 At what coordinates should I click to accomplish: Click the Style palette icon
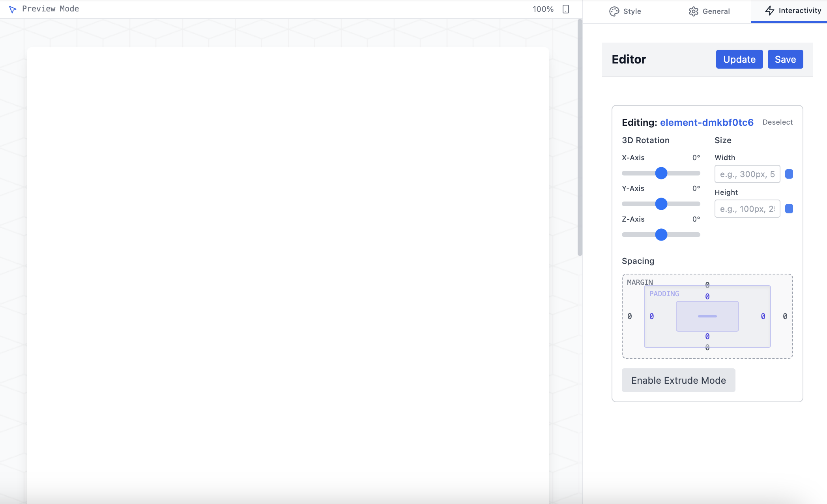(614, 11)
